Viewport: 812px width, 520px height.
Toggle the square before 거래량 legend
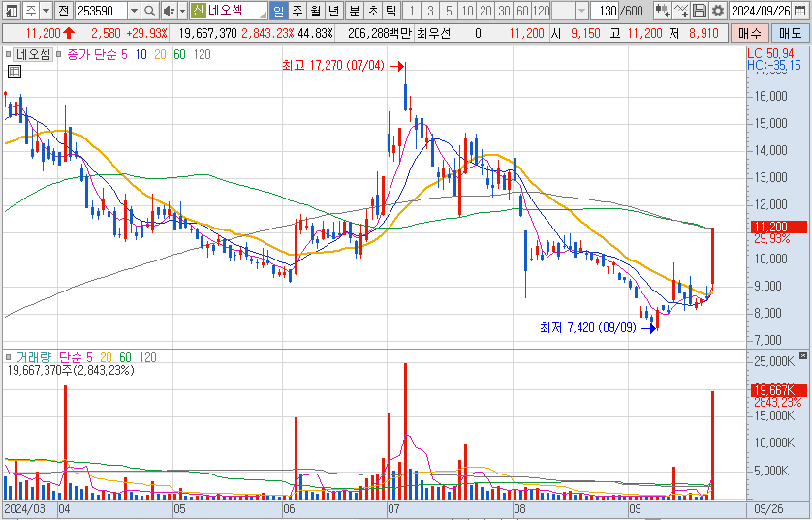pyautogui.click(x=8, y=357)
